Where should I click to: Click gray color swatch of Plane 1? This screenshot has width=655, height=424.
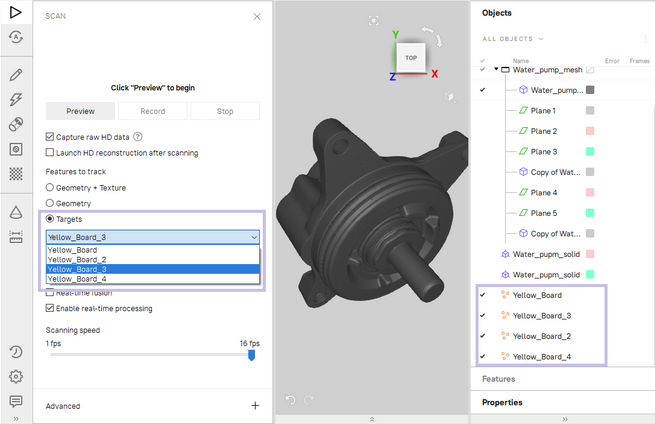(x=590, y=110)
